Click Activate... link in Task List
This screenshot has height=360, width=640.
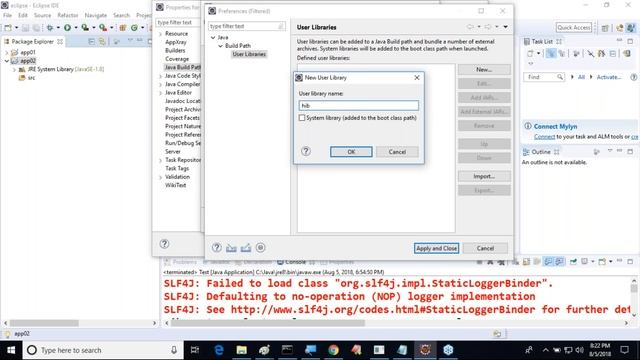(x=609, y=77)
